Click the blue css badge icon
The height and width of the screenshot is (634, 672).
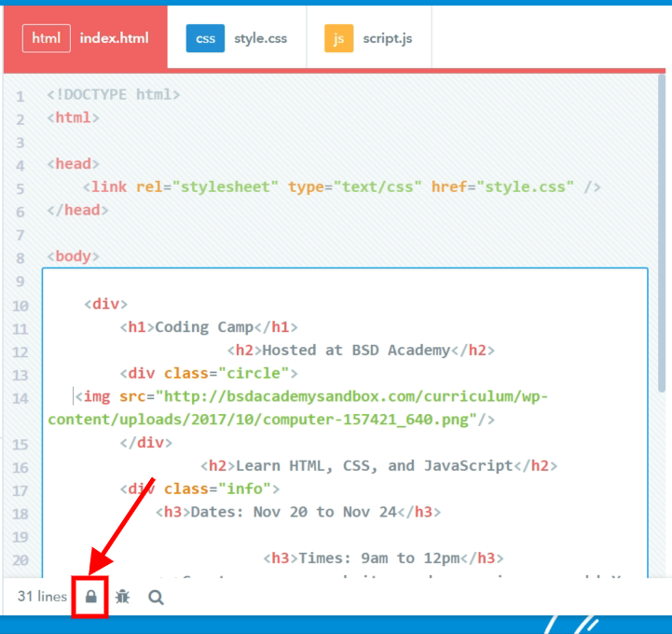point(205,38)
